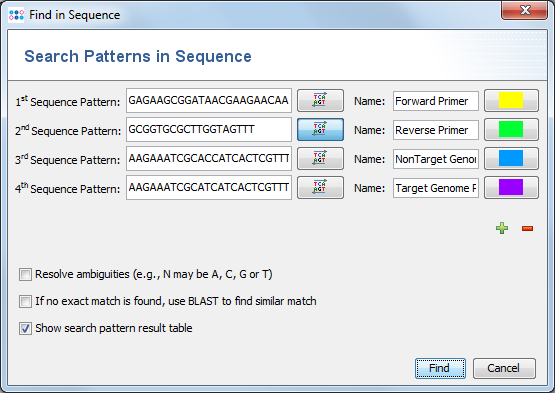Viewport: 555px width, 393px height.
Task: Click reverse complement icon for 3rd sequence pattern
Action: (x=320, y=159)
